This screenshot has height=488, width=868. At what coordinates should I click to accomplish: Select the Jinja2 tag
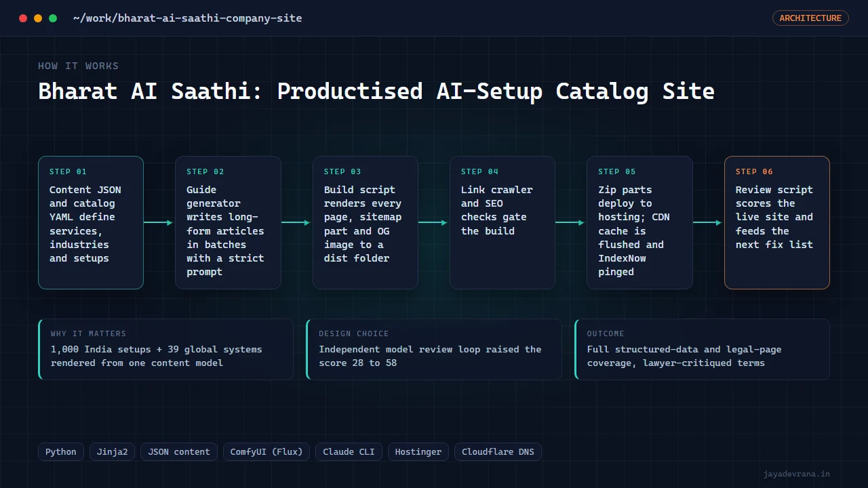coord(113,451)
